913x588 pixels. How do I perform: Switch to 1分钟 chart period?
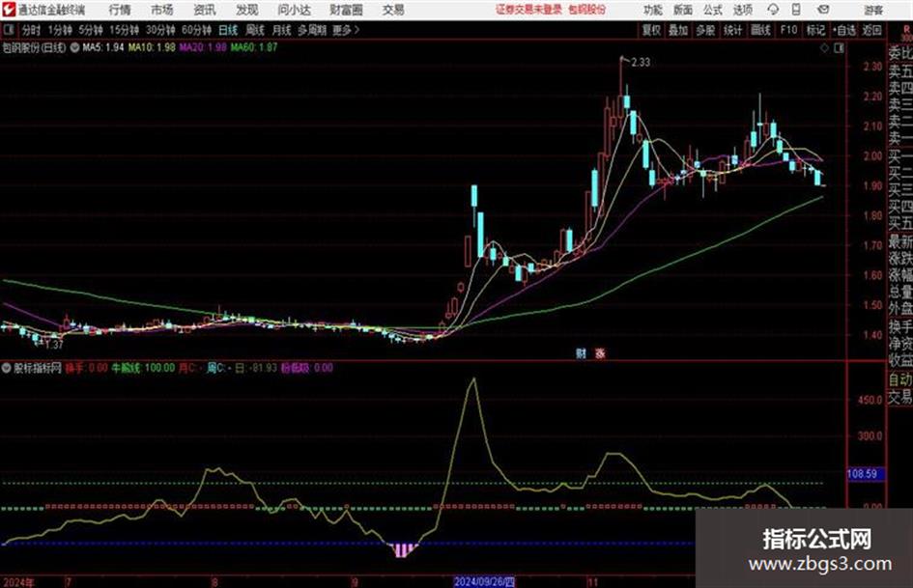(x=59, y=30)
